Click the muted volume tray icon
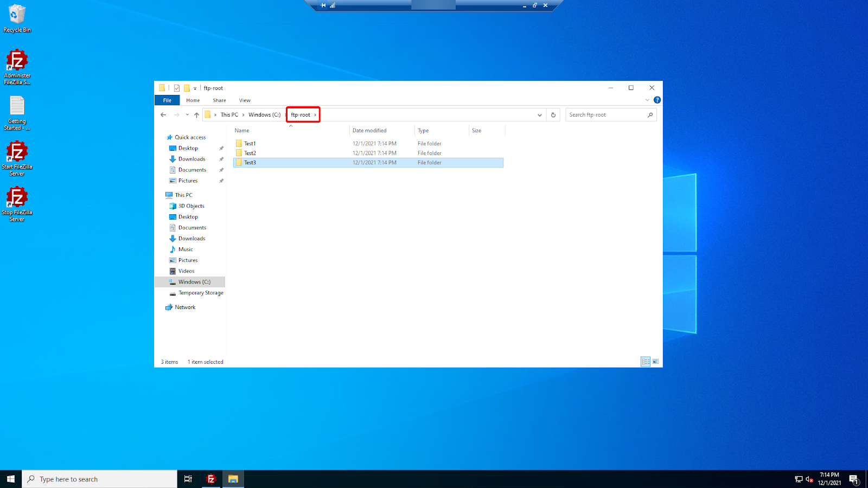Viewport: 868px width, 488px height. [x=809, y=479]
